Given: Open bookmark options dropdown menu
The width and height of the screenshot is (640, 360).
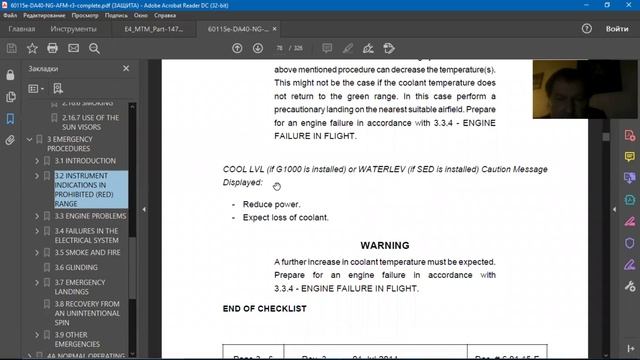Looking at the screenshot, I should 36,89.
